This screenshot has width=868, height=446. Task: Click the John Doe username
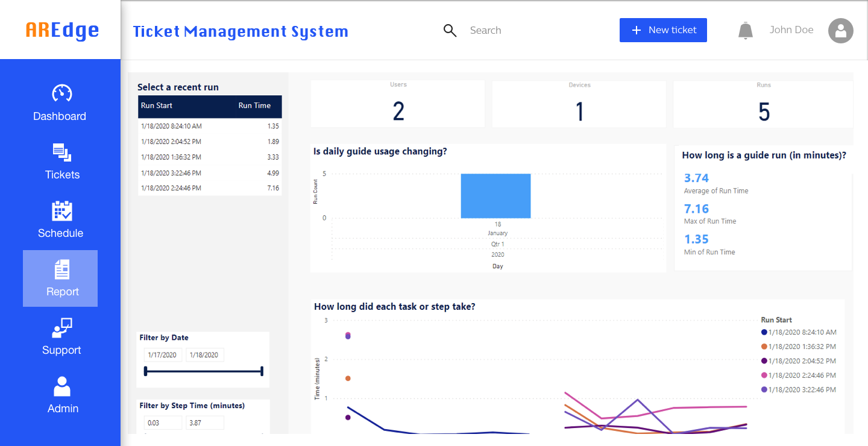point(791,30)
